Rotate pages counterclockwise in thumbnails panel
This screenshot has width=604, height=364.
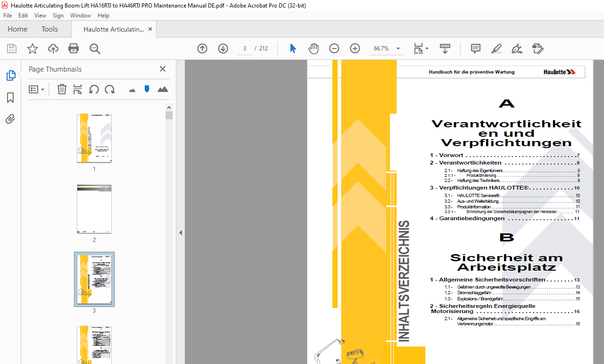tap(94, 89)
